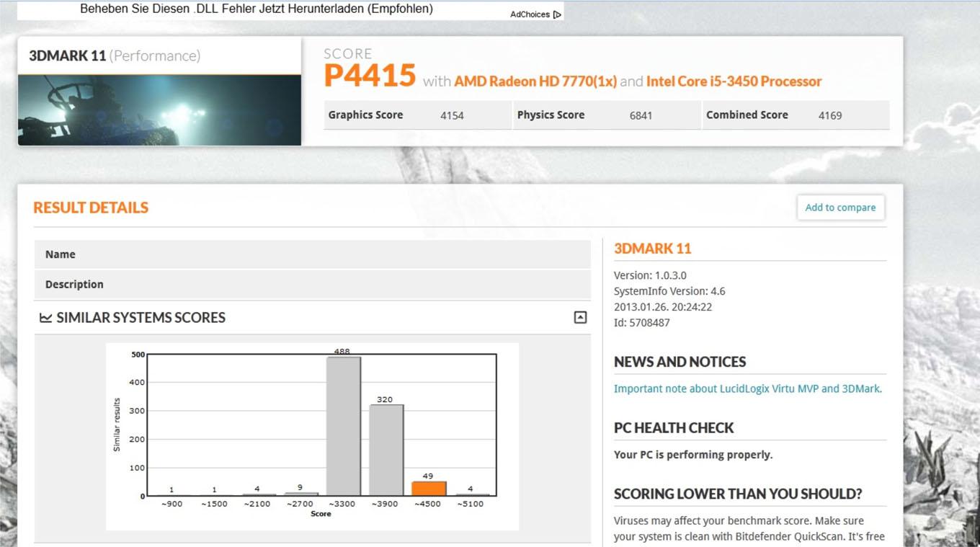Click the Combined Score value 4169
This screenshot has width=980, height=547.
click(x=830, y=115)
